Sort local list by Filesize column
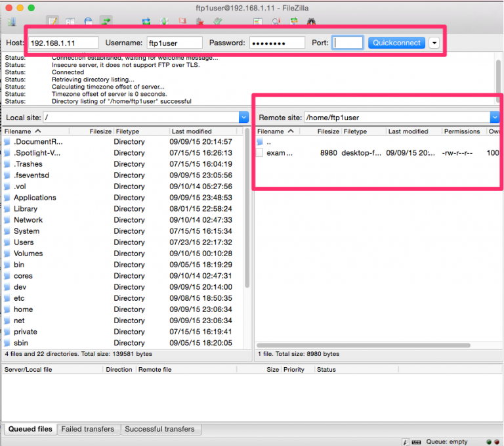This screenshot has height=446, width=504. [x=91, y=131]
